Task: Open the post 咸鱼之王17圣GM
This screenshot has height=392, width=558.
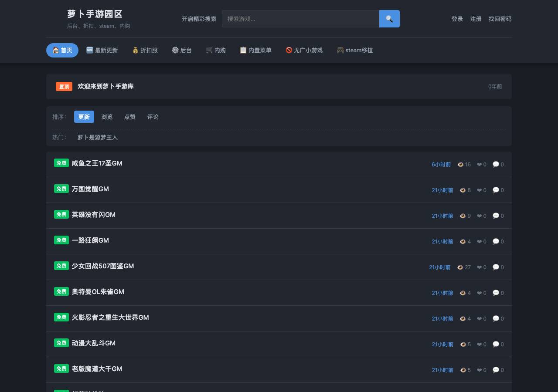Action: (x=97, y=163)
